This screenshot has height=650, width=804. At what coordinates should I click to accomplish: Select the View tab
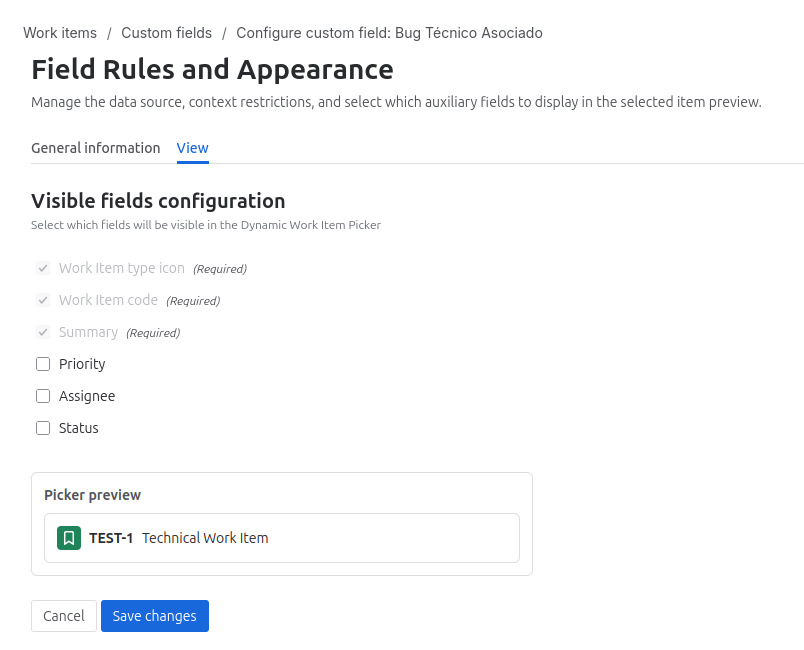pyautogui.click(x=192, y=148)
